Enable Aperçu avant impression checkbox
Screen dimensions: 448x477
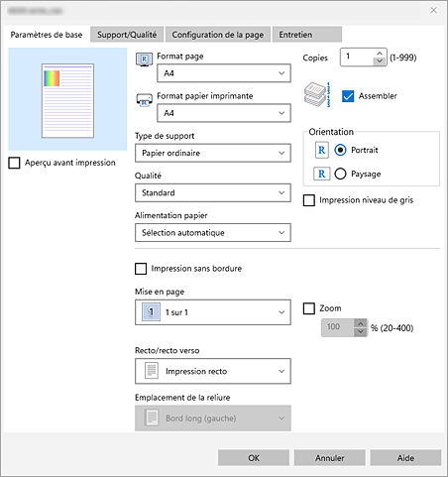(x=14, y=163)
